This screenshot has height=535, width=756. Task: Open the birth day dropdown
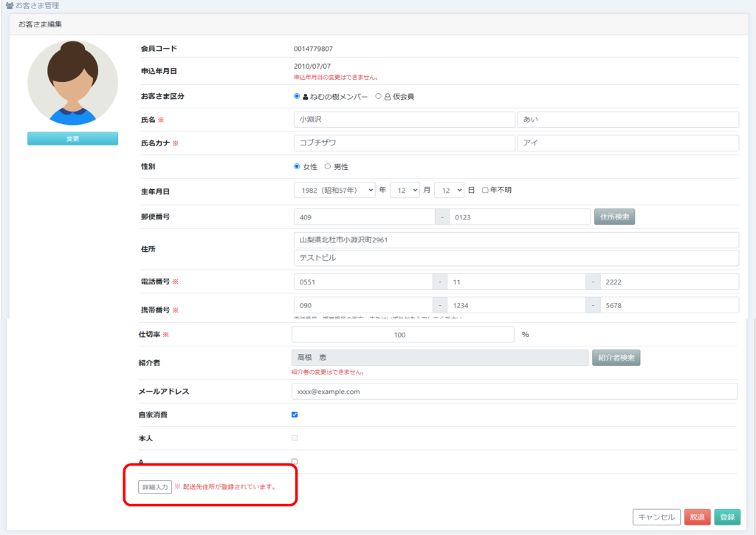(x=449, y=190)
